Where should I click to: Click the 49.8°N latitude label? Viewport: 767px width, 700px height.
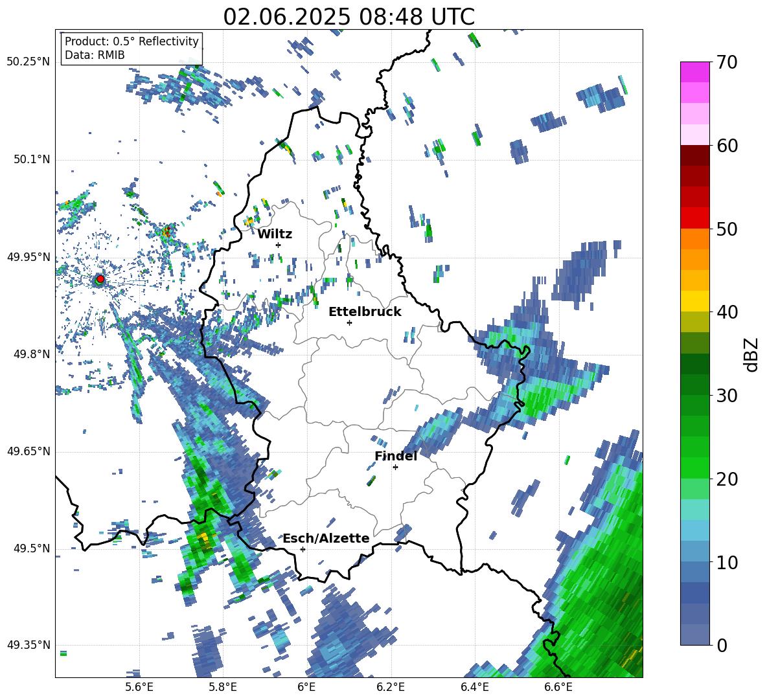(31, 354)
